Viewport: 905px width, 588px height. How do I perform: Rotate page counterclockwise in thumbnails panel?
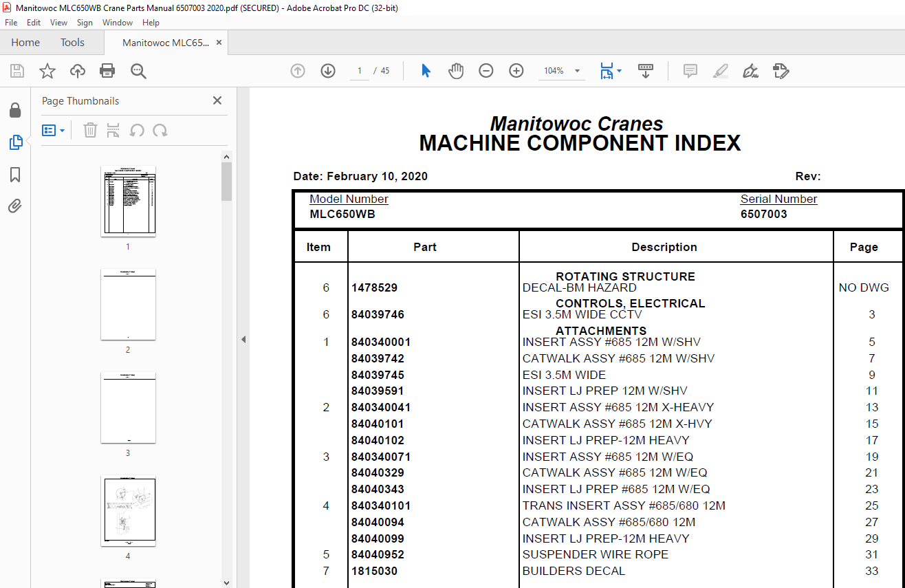point(137,130)
